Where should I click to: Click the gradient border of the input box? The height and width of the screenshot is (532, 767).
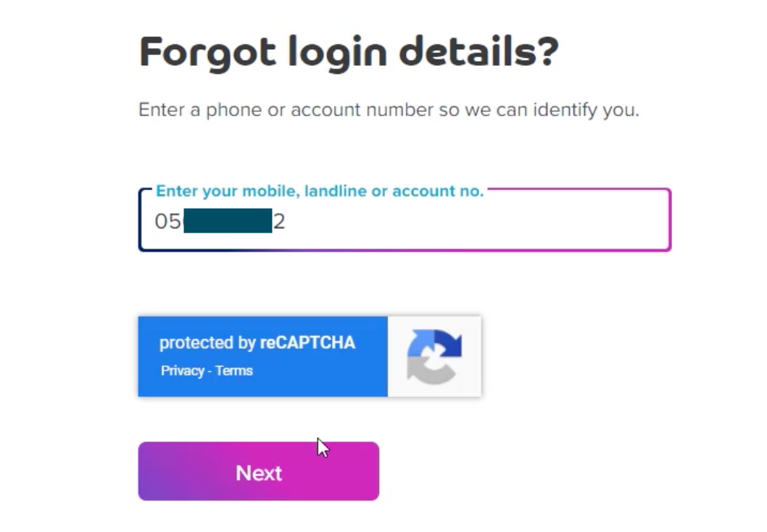pyautogui.click(x=404, y=249)
